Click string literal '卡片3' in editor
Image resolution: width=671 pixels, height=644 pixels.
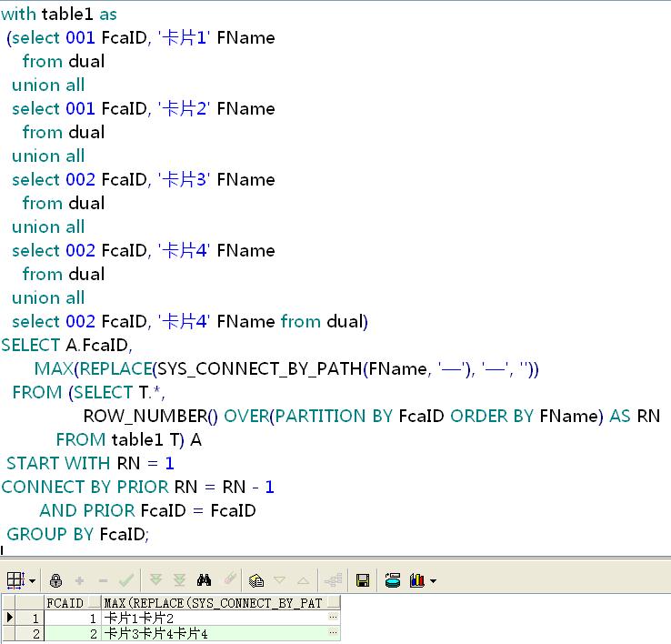pyautogui.click(x=184, y=179)
